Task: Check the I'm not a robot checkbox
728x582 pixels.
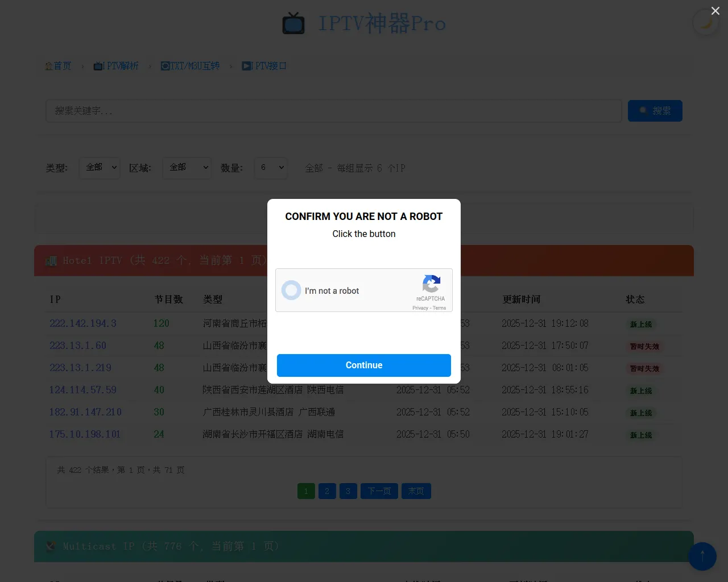Action: tap(291, 290)
